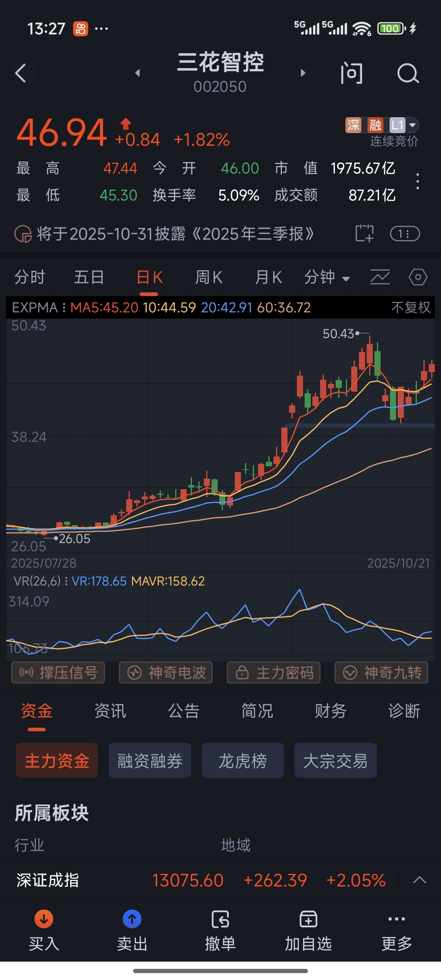Open the 2025年三季报 disclosure notice
The width and height of the screenshot is (441, 980).
[176, 234]
